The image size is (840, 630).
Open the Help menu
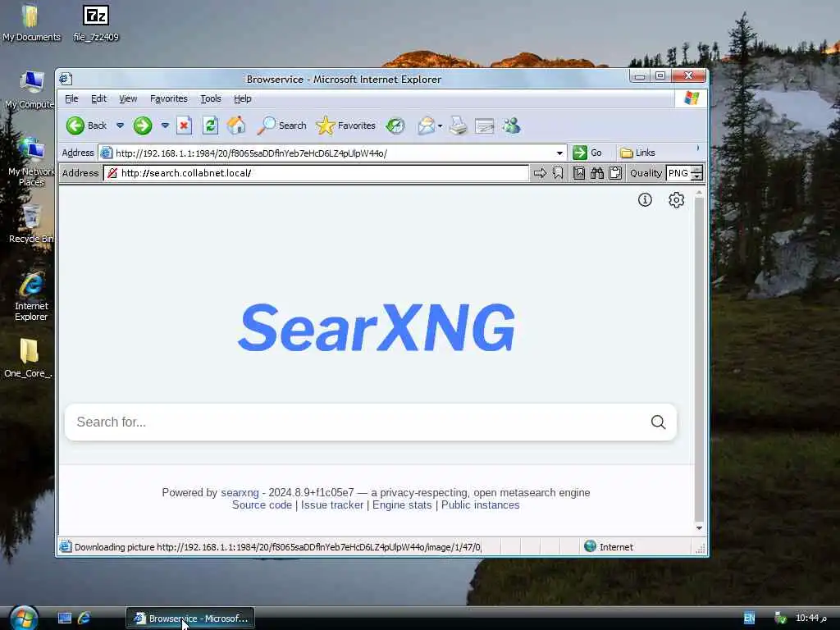(x=243, y=98)
